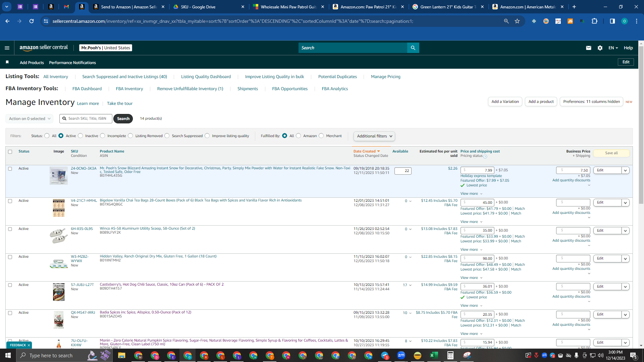
Task: Close the FEEDBACK tab with X
Action: point(29,345)
